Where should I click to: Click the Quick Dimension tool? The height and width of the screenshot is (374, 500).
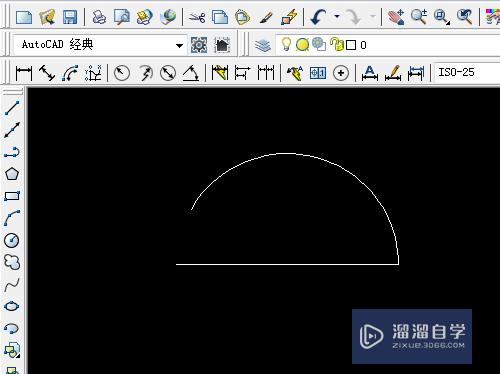(220, 73)
